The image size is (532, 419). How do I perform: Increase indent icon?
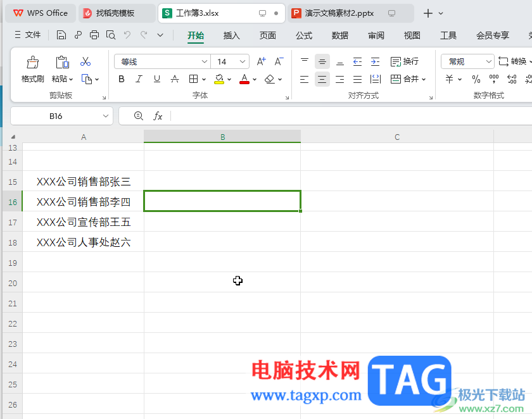pyautogui.click(x=375, y=61)
